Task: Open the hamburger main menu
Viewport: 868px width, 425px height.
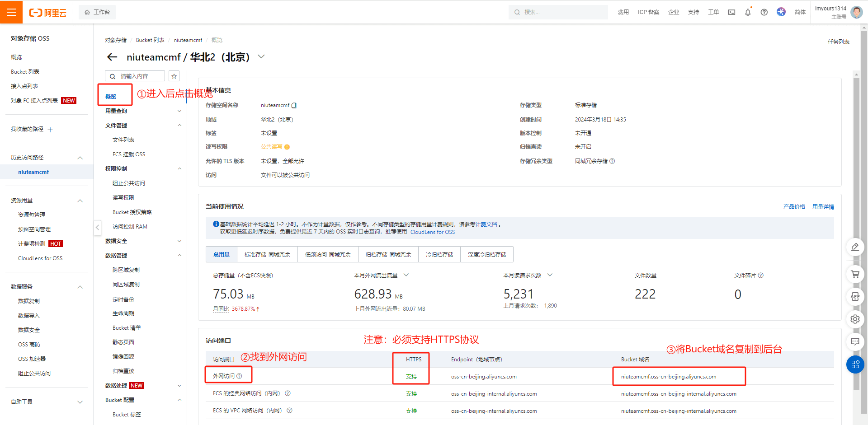Action: tap(11, 12)
